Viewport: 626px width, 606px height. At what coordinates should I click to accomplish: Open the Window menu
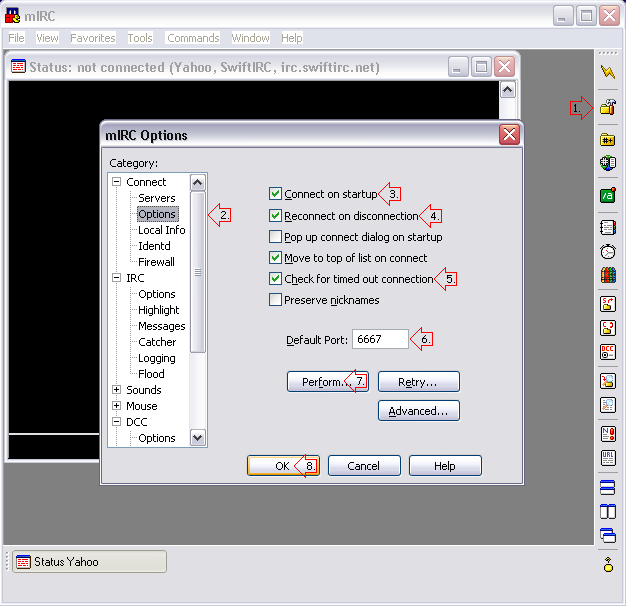point(250,38)
